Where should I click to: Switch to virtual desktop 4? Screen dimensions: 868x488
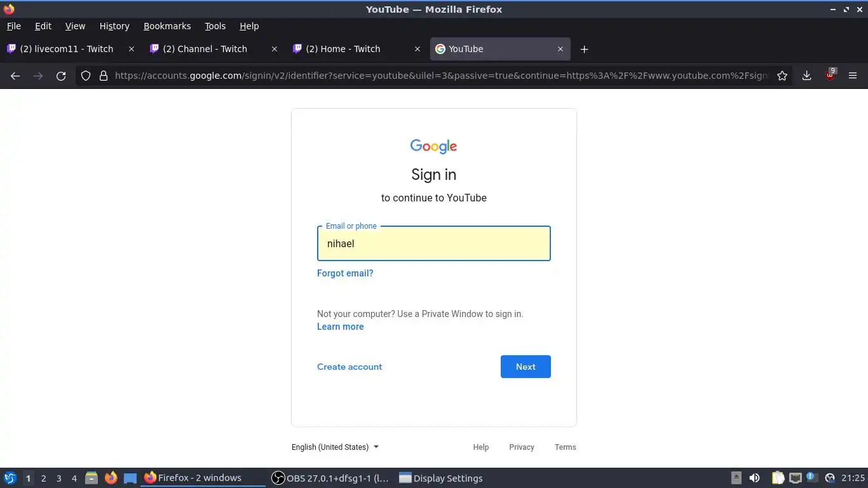pyautogui.click(x=74, y=478)
